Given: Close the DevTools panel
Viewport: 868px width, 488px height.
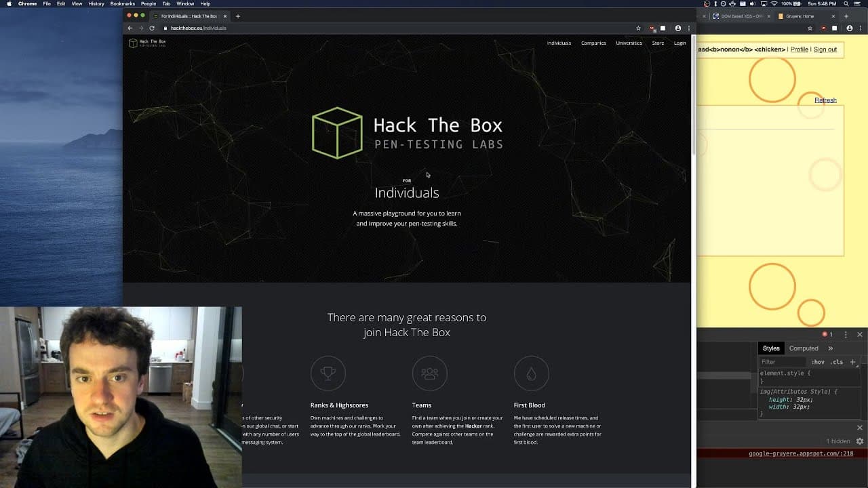Looking at the screenshot, I should click(860, 334).
